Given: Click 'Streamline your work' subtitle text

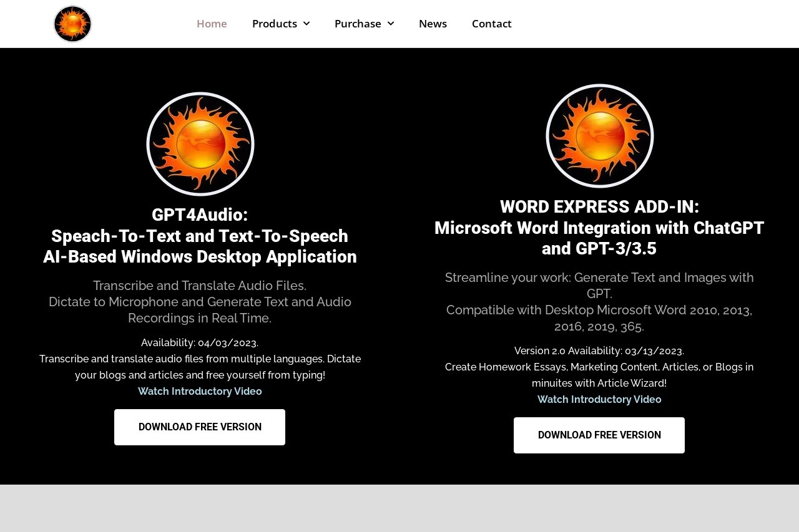Looking at the screenshot, I should [599, 286].
